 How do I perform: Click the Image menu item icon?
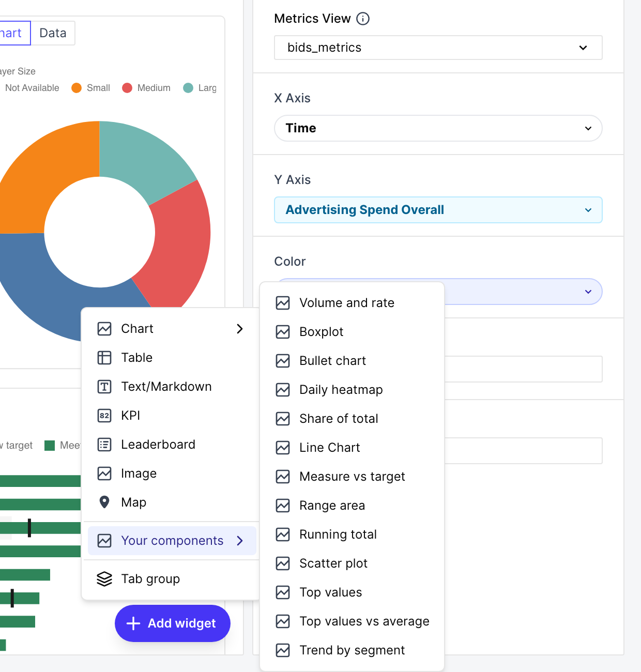[104, 474]
